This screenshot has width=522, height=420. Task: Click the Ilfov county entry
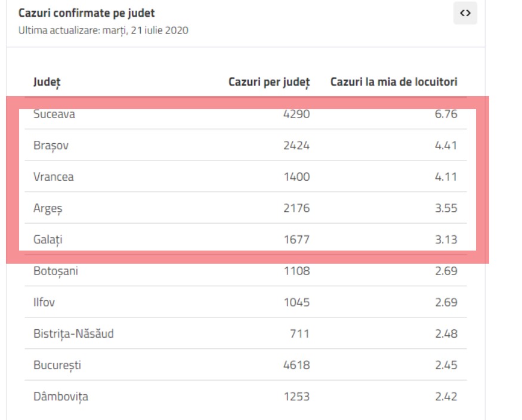(x=43, y=302)
